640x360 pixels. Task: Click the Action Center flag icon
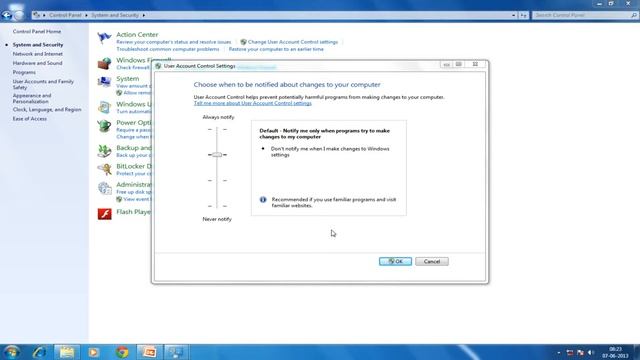point(104,38)
